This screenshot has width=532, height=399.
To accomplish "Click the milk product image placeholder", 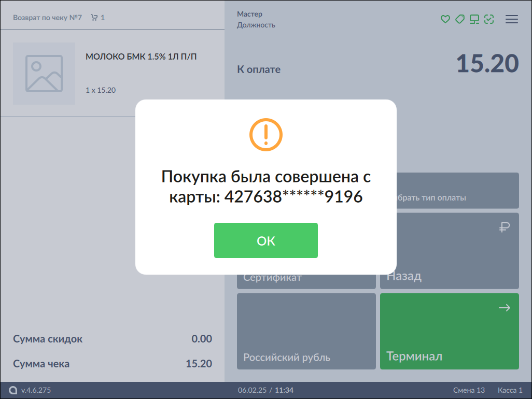I will coord(44,74).
